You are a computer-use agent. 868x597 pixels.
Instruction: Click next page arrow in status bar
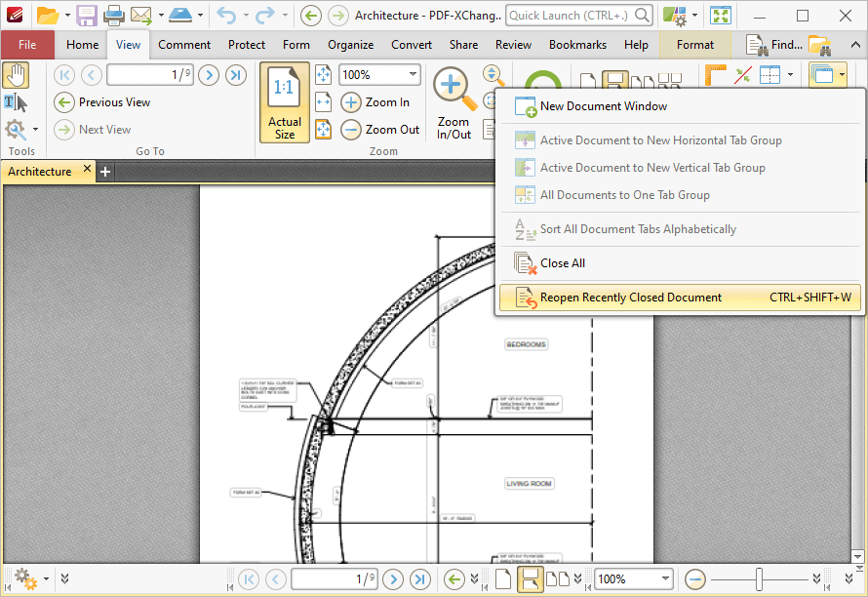point(393,579)
